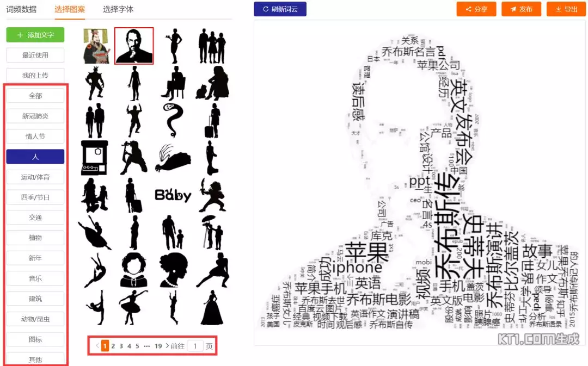588x366 pixels.
Task: Go to next page with arrow
Action: coord(167,346)
